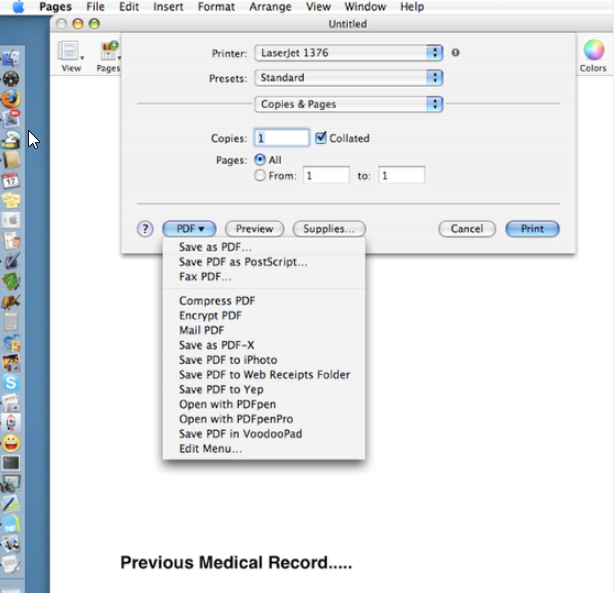This screenshot has width=615, height=593.
Task: Open the Dashboard gauge icon in dock
Action: [x=11, y=79]
